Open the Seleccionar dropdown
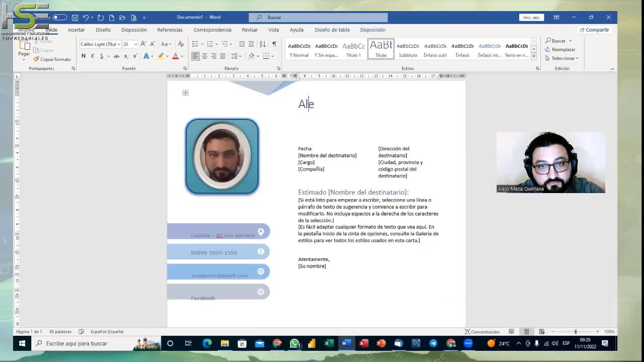The image size is (644, 362). pos(561,58)
